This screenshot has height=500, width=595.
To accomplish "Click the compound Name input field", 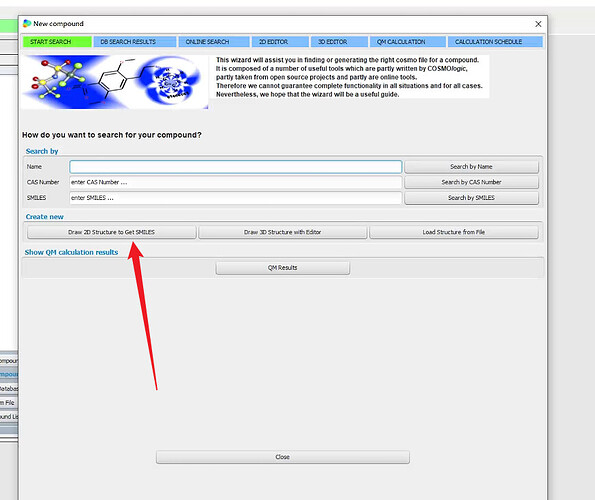I will pos(235,167).
